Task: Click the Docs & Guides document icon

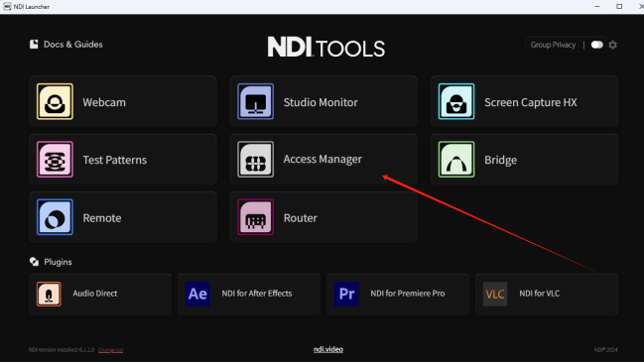Action: (34, 44)
